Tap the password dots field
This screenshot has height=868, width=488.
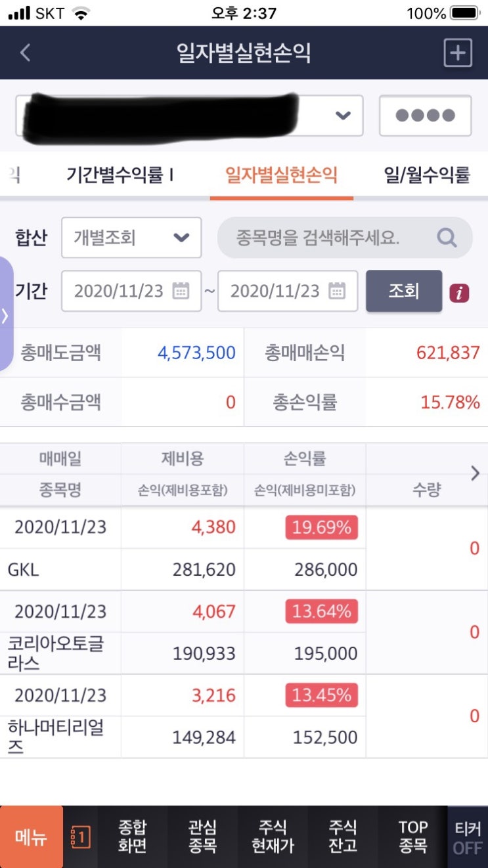(x=425, y=116)
